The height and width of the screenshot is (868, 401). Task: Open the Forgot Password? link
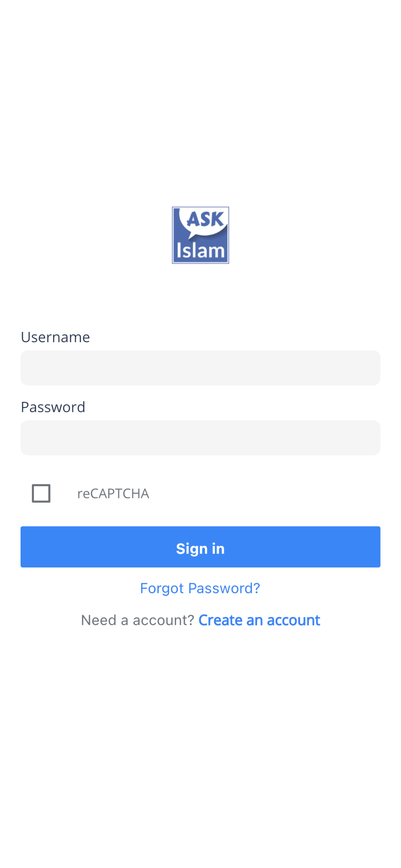tap(200, 588)
